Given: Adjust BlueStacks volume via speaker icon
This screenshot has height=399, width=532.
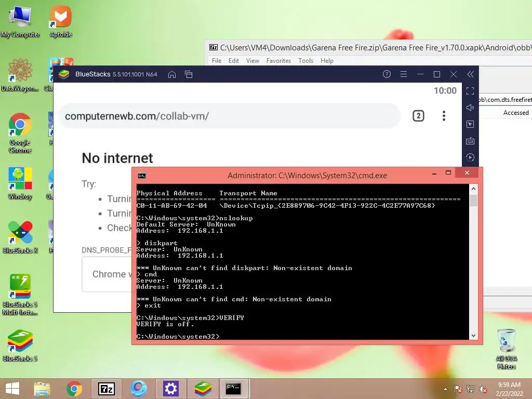Looking at the screenshot, I should point(470,108).
